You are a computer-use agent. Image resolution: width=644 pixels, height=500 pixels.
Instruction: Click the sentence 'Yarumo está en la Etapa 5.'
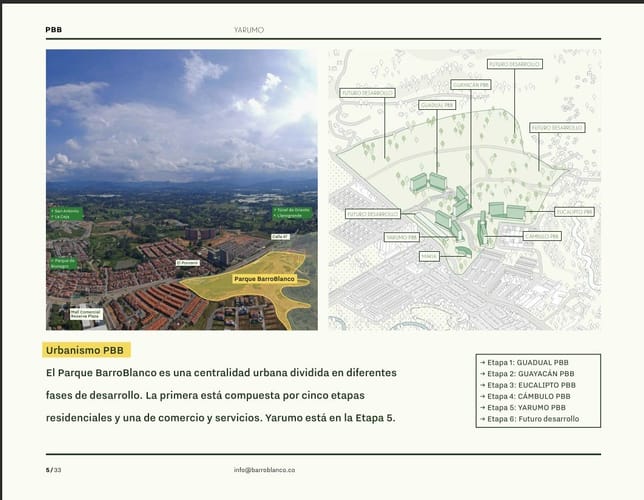coord(330,418)
